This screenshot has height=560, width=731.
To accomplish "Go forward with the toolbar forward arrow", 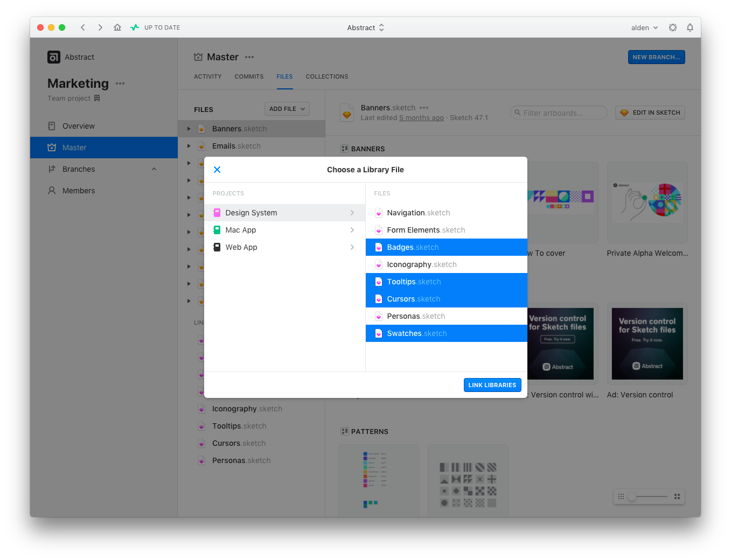I will click(100, 27).
